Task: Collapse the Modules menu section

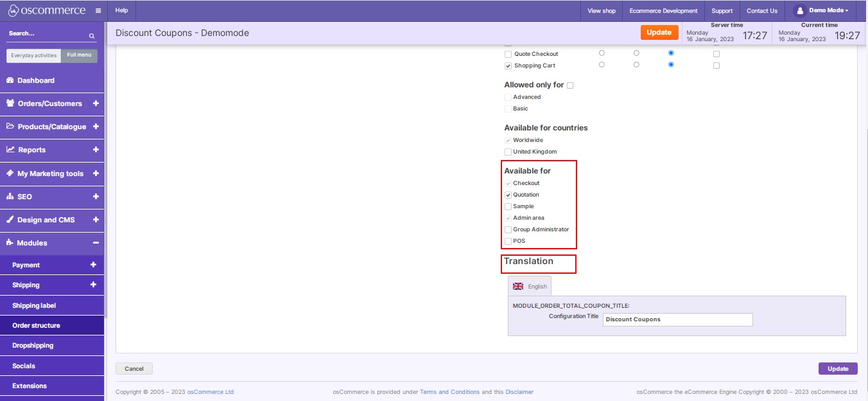Action: (96, 243)
